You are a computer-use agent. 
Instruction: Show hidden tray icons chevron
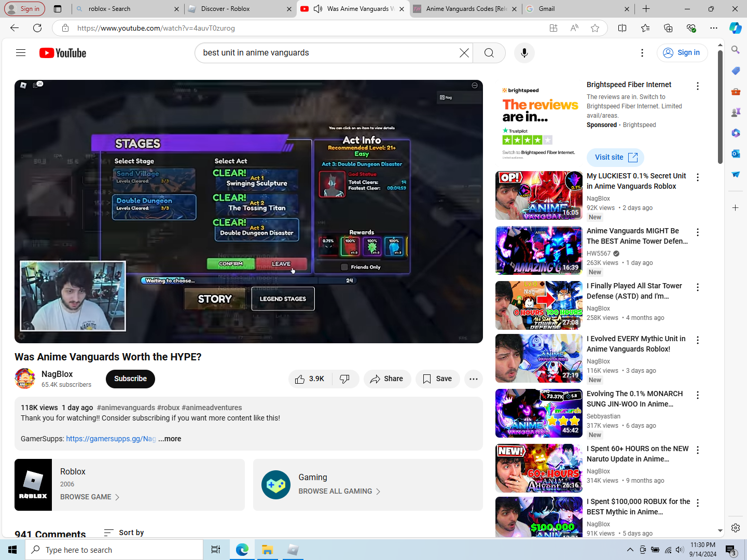(x=630, y=550)
